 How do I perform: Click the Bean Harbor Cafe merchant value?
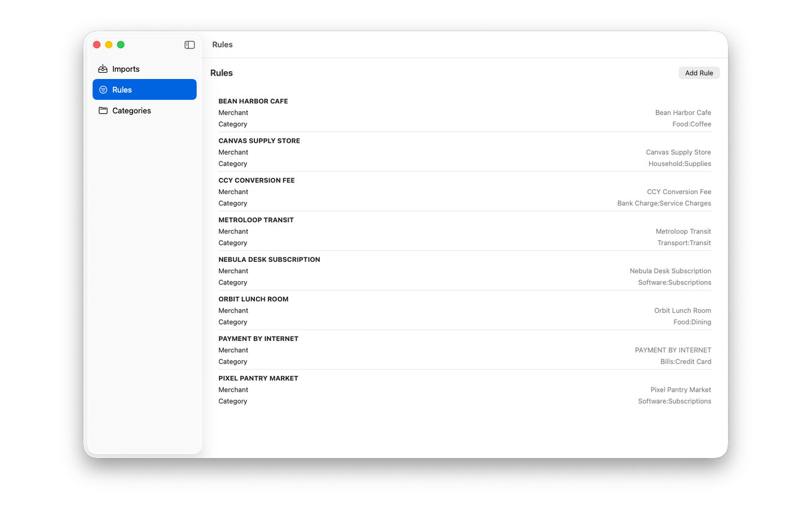pyautogui.click(x=683, y=113)
